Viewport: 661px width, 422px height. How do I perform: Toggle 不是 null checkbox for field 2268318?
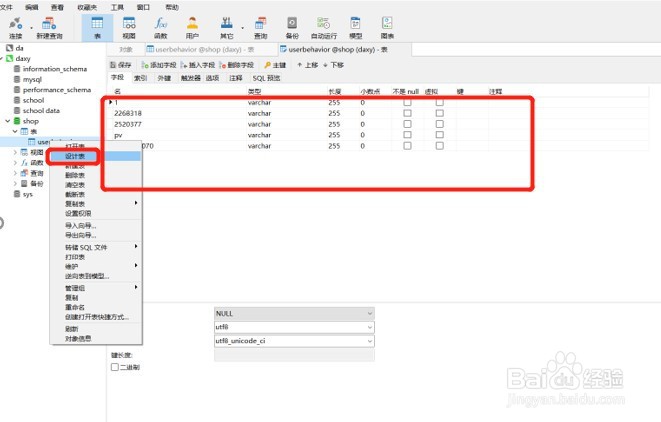pos(407,113)
